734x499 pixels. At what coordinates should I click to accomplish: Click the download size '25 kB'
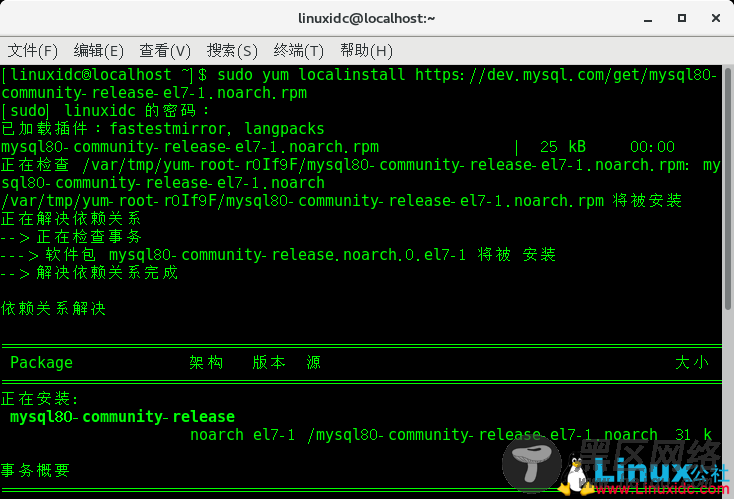[563, 147]
